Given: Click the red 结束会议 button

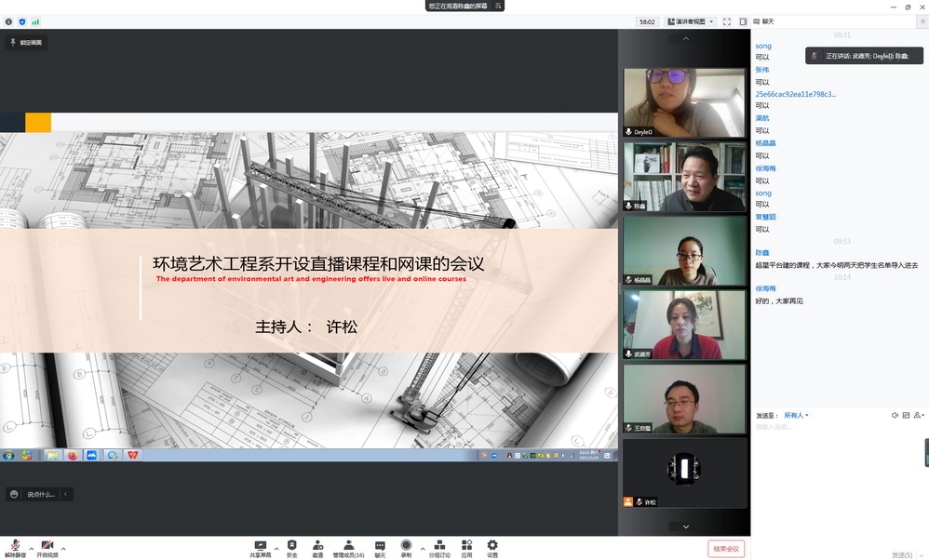Looking at the screenshot, I should [726, 549].
